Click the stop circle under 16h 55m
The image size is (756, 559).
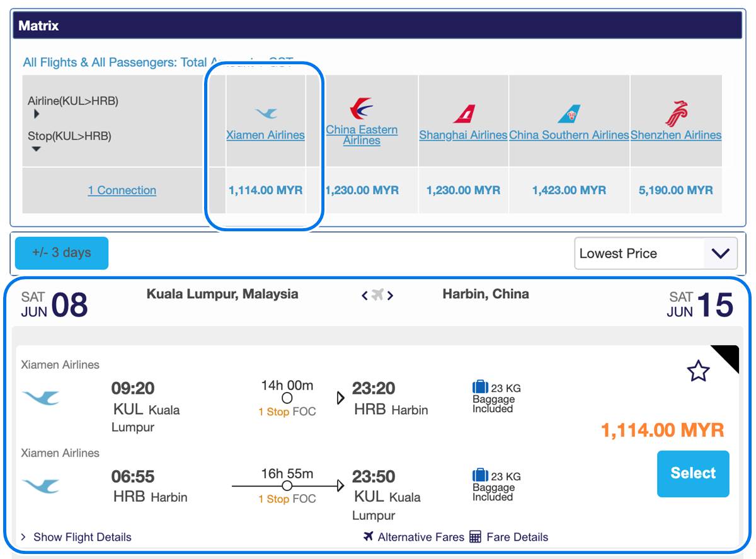[287, 486]
